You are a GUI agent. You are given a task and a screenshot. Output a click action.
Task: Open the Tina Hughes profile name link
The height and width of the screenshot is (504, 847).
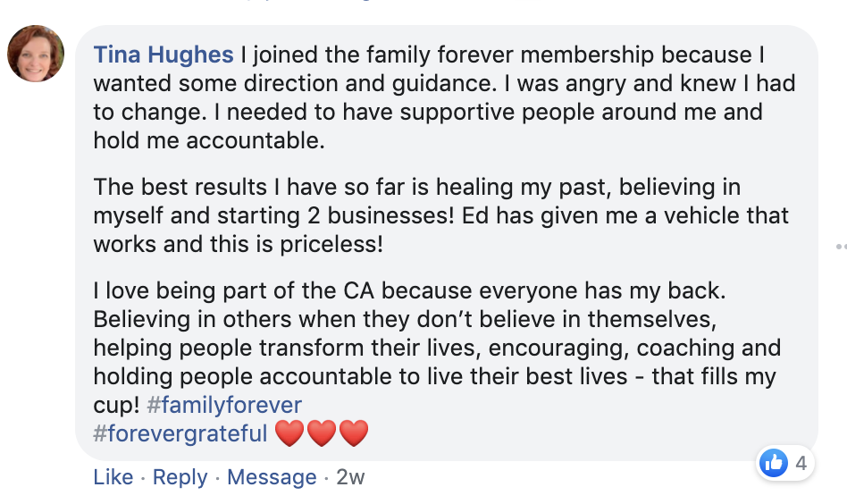click(164, 55)
